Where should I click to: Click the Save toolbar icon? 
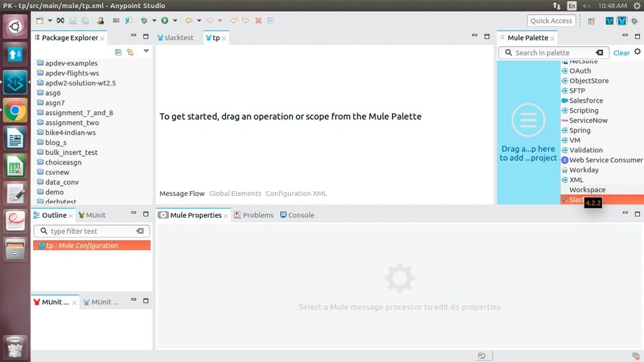pyautogui.click(x=73, y=21)
